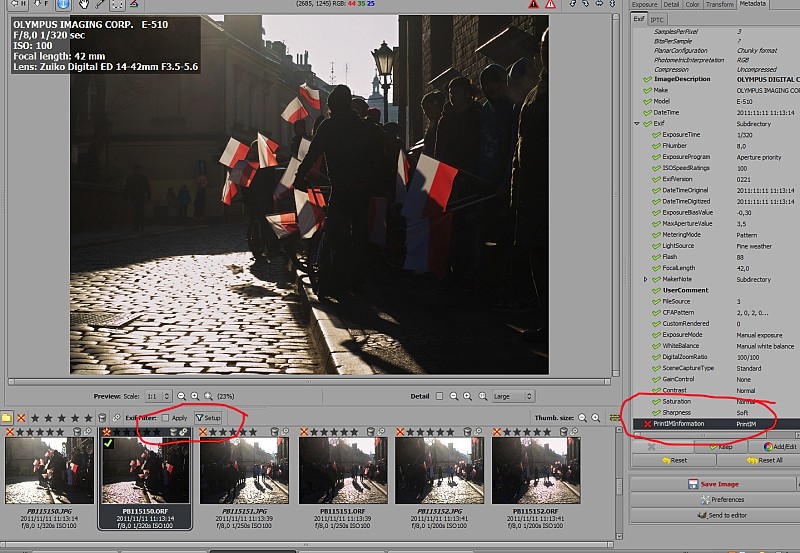Collapse the Exif subdirectory tree node
The image size is (800, 553).
coord(637,123)
